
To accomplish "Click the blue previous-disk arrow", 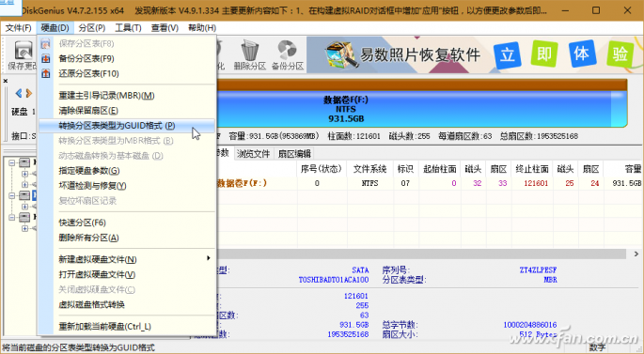I will tap(19, 93).
